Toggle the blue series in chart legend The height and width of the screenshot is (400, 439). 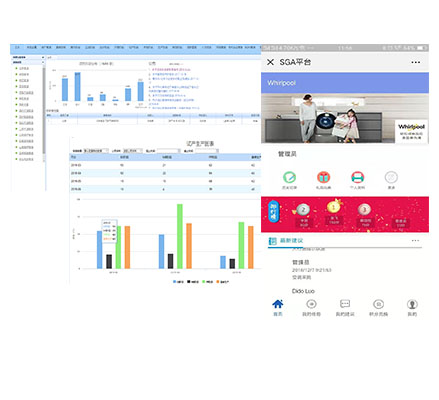pos(178,282)
